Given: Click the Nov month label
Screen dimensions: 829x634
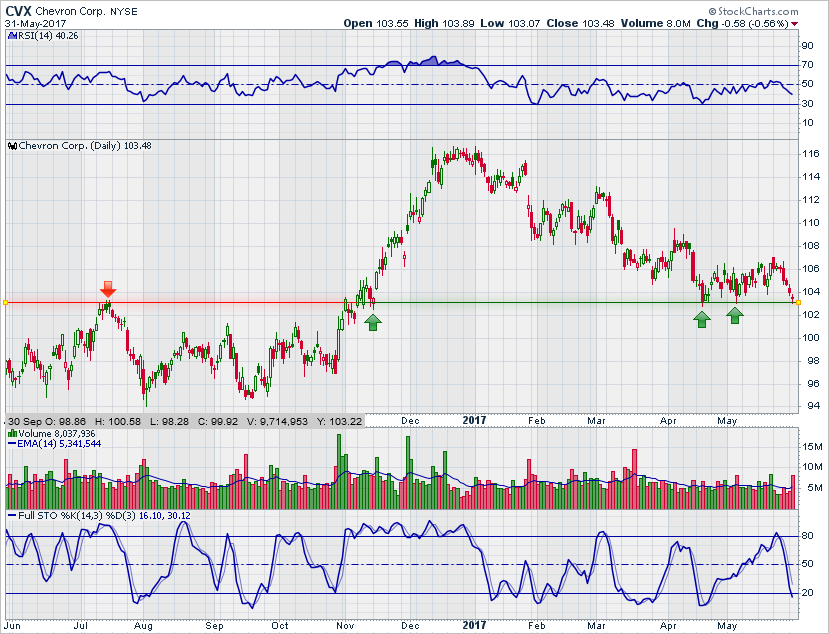Looking at the screenshot, I should coord(345,626).
